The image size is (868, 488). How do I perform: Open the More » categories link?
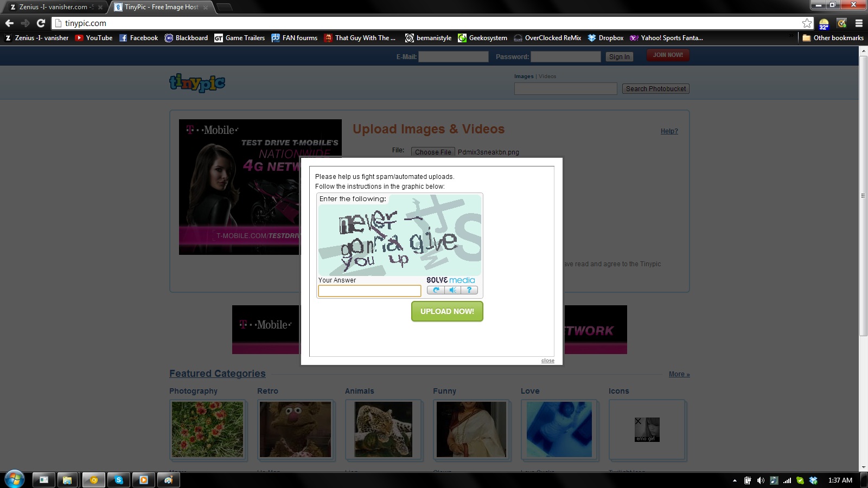[679, 374]
